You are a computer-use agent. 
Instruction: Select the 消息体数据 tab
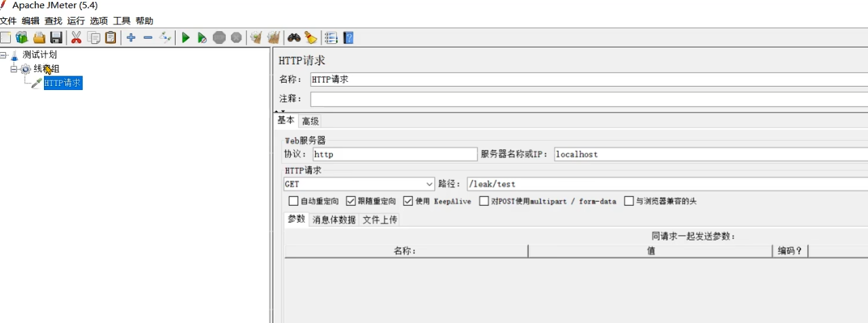tap(334, 220)
